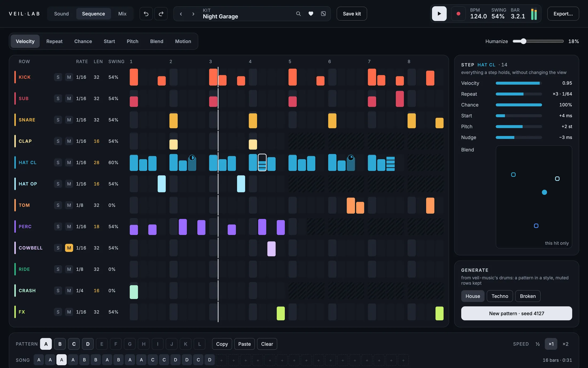The image size is (588, 368).
Task: Mute the CRASH row
Action: click(x=69, y=291)
